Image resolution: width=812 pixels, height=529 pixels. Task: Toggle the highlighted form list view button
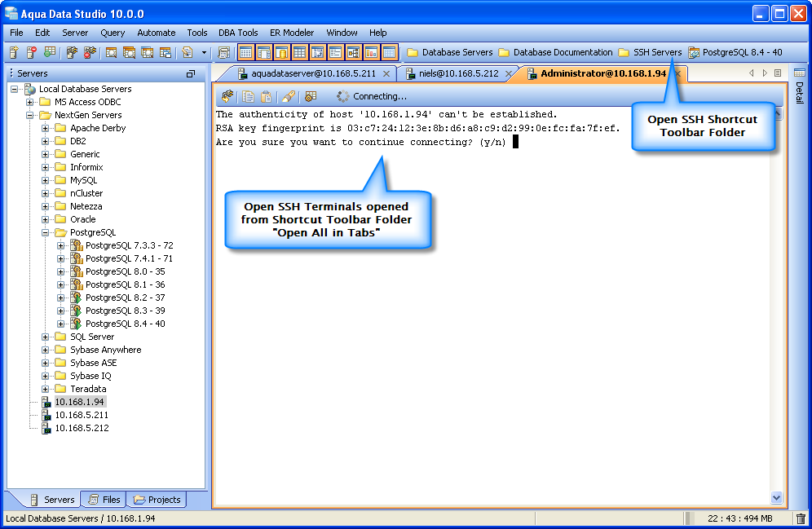click(335, 52)
